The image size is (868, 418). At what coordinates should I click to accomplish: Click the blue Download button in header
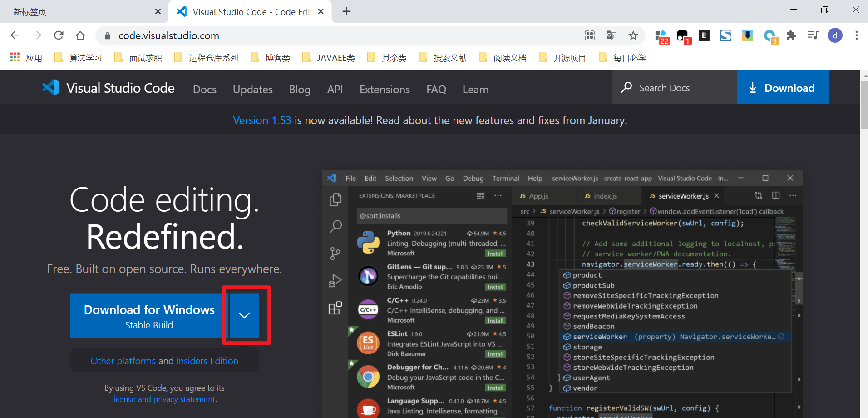(783, 87)
